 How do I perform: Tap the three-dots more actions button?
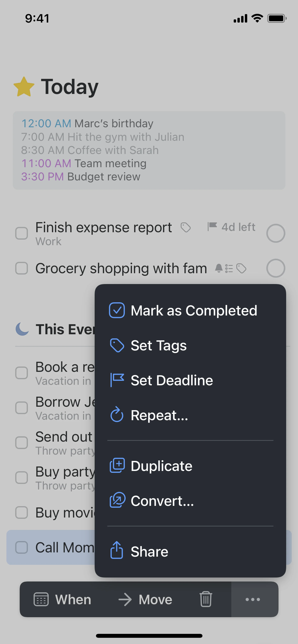pos(253,599)
